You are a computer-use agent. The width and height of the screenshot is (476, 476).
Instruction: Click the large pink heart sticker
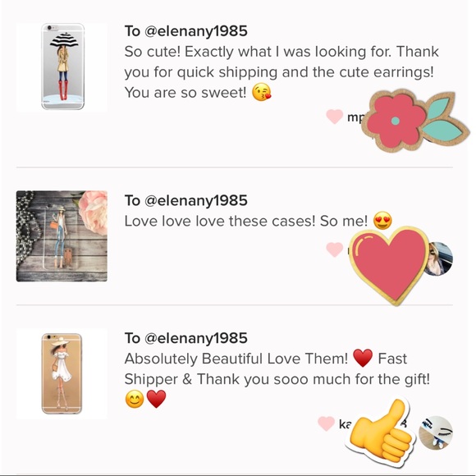pyautogui.click(x=389, y=266)
